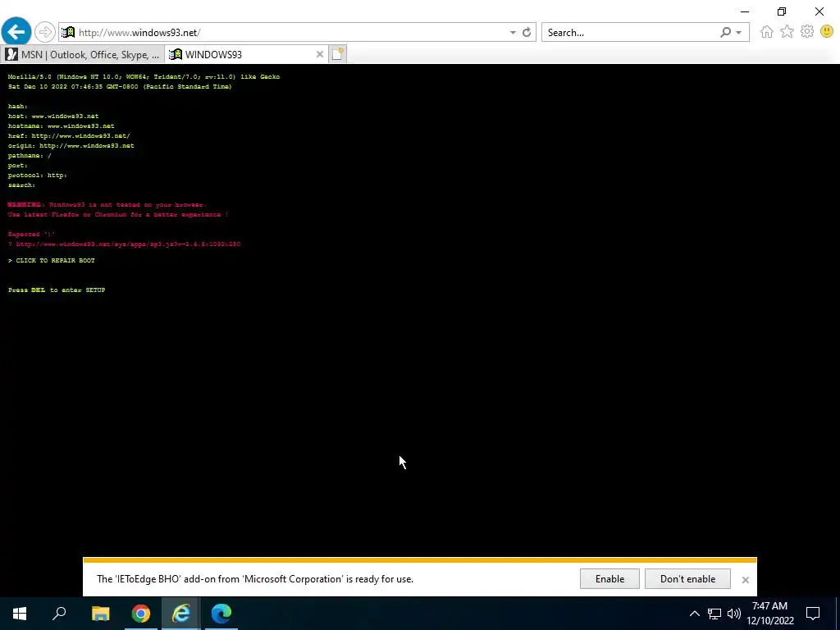Launch Microsoft Edge from taskbar
This screenshot has height=630, width=840.
(x=221, y=614)
